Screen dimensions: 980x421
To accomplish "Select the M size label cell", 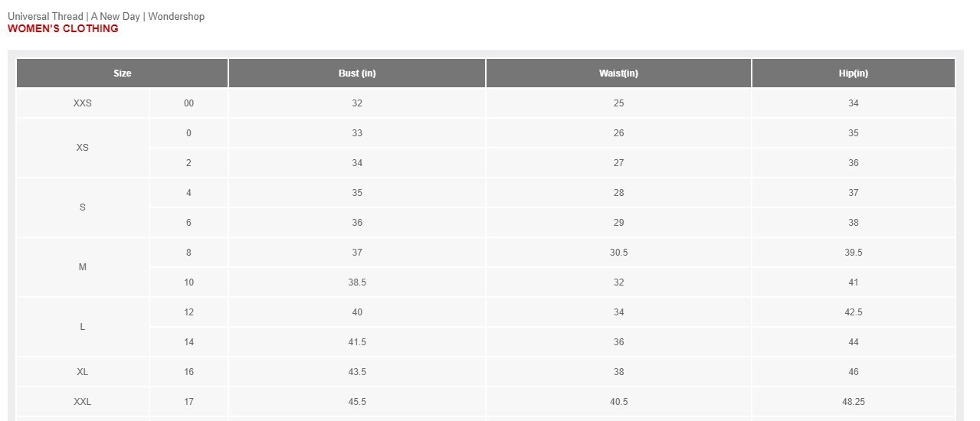I will tap(83, 267).
